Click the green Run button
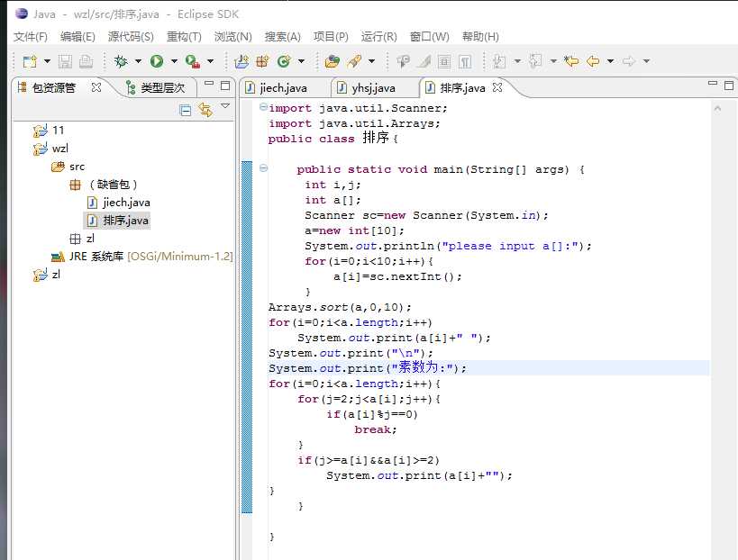Viewport: 738px width, 560px height. point(157,61)
